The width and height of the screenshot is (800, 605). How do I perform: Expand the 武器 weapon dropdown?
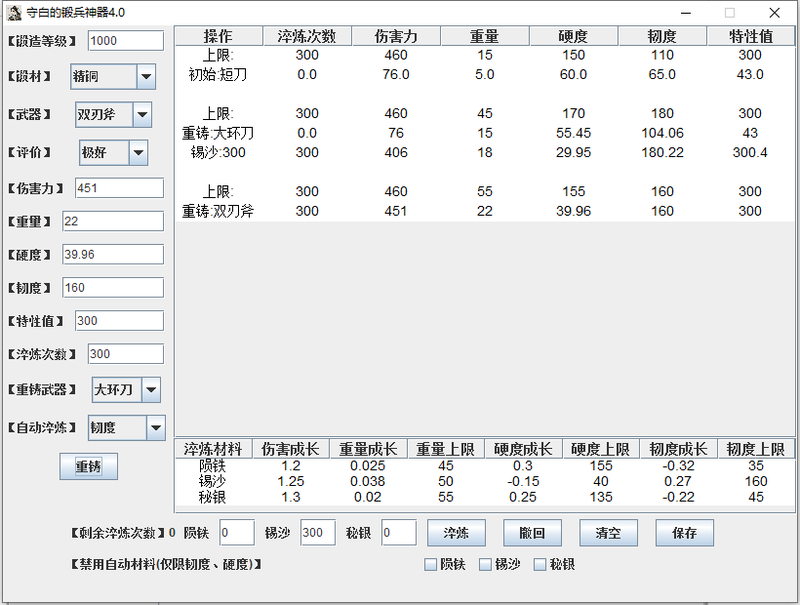click(x=141, y=115)
